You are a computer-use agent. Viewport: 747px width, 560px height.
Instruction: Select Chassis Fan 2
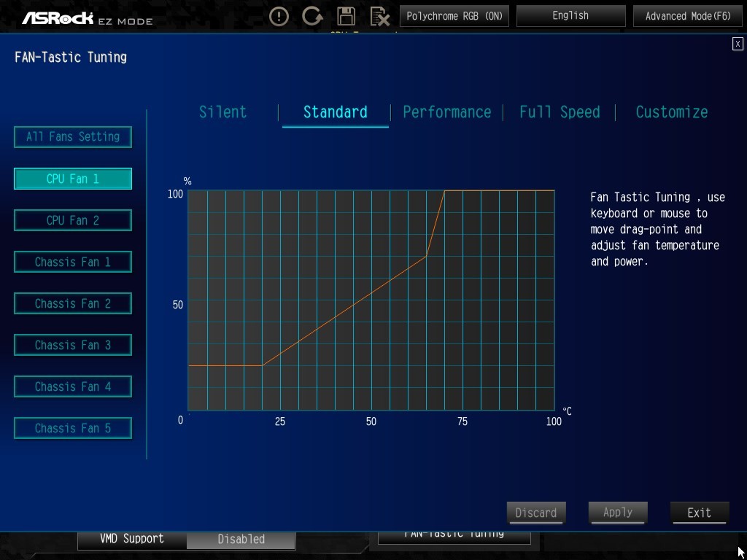tap(73, 303)
